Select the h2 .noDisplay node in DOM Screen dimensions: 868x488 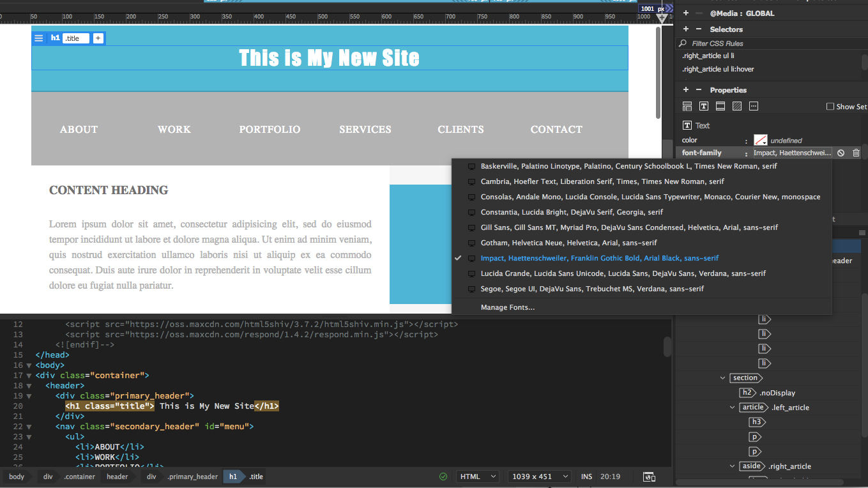coord(767,393)
